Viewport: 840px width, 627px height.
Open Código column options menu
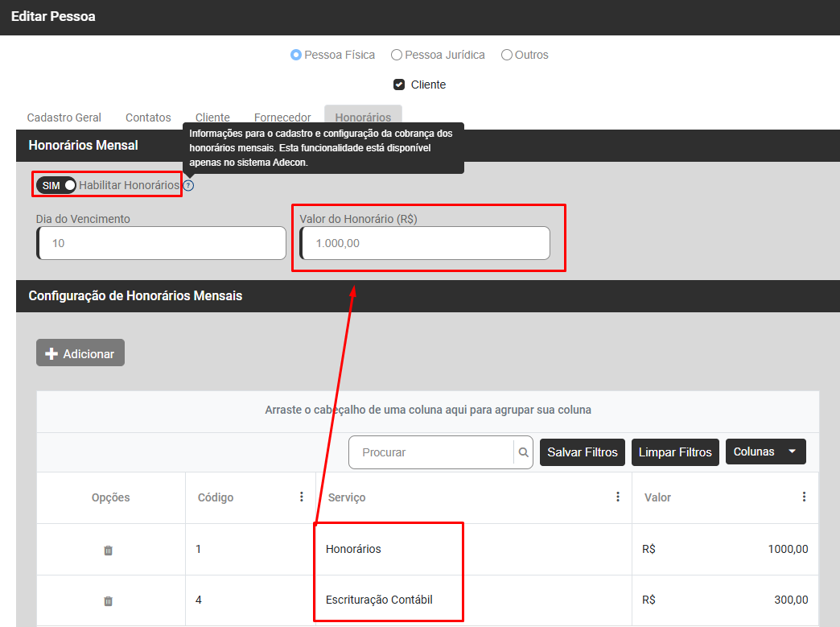tap(302, 497)
